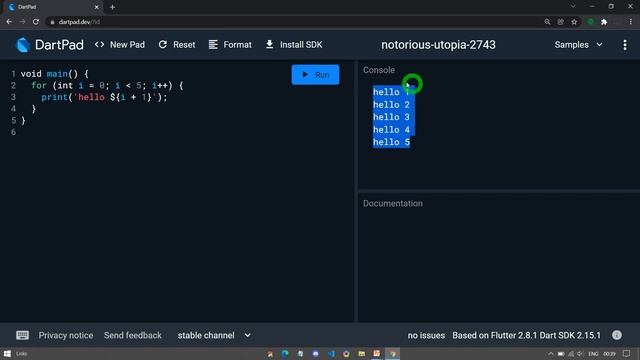Screen dimensions: 640x360
Task: Click the info icon beside the SDK version
Action: click(x=617, y=335)
